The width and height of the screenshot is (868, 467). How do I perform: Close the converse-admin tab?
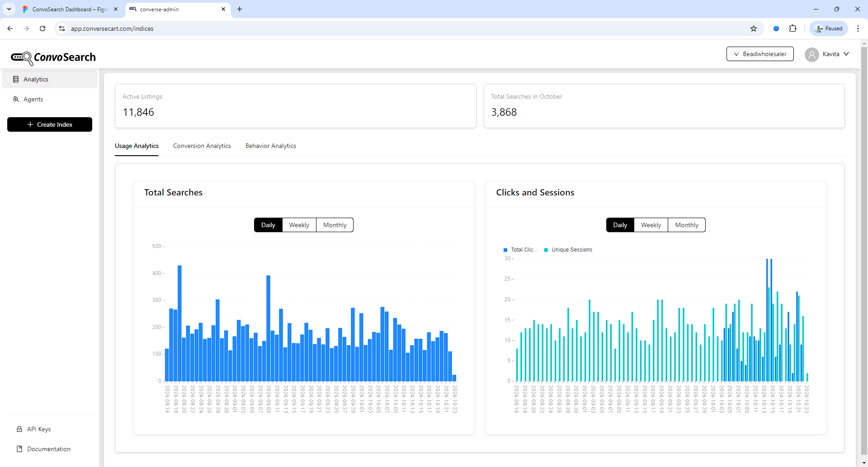[x=223, y=9]
